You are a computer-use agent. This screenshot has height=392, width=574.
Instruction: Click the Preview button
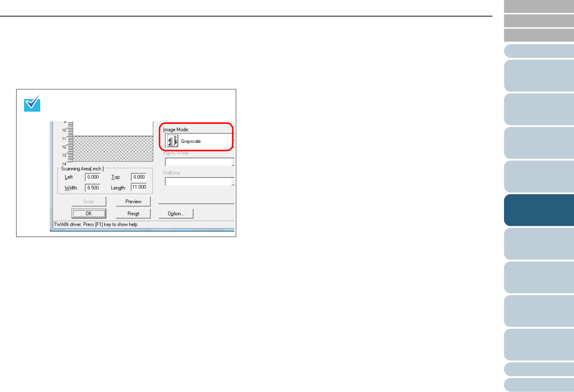pyautogui.click(x=133, y=201)
